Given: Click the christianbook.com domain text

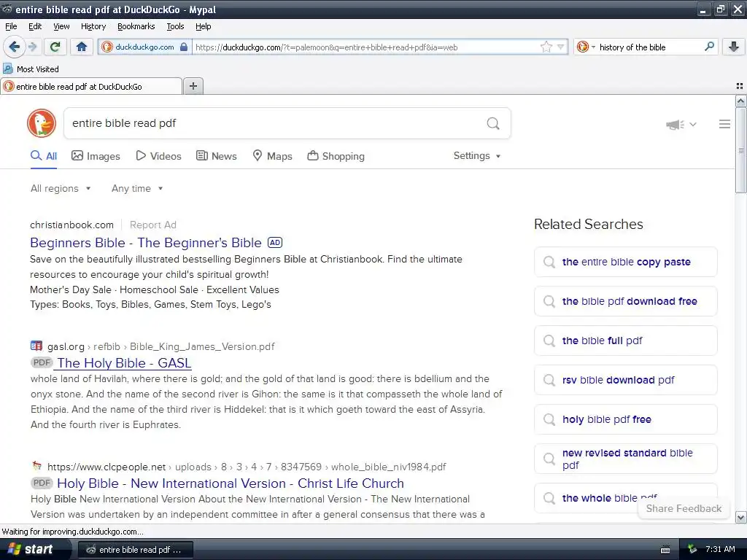Looking at the screenshot, I should pos(72,225).
